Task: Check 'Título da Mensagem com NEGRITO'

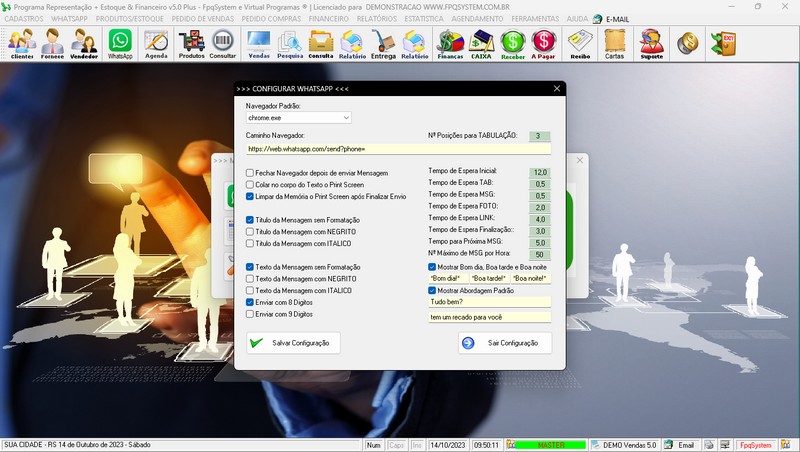Action: [251, 232]
